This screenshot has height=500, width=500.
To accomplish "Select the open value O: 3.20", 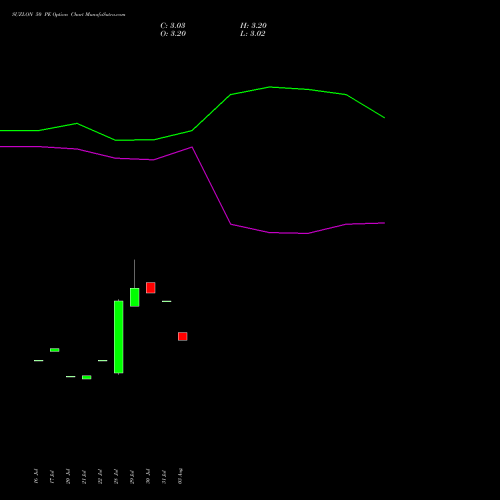I will coord(173,34).
